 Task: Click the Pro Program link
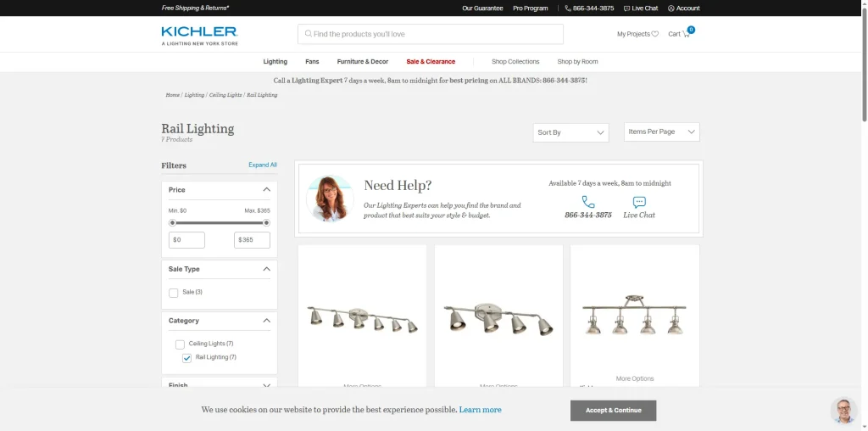[531, 8]
